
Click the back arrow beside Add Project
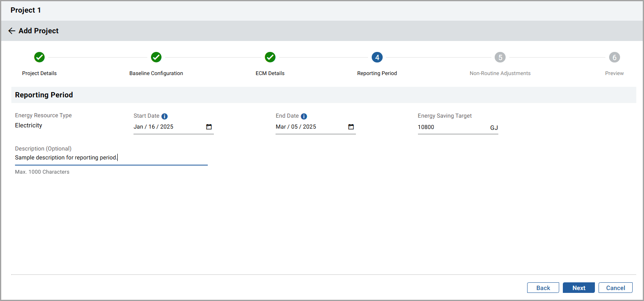12,31
